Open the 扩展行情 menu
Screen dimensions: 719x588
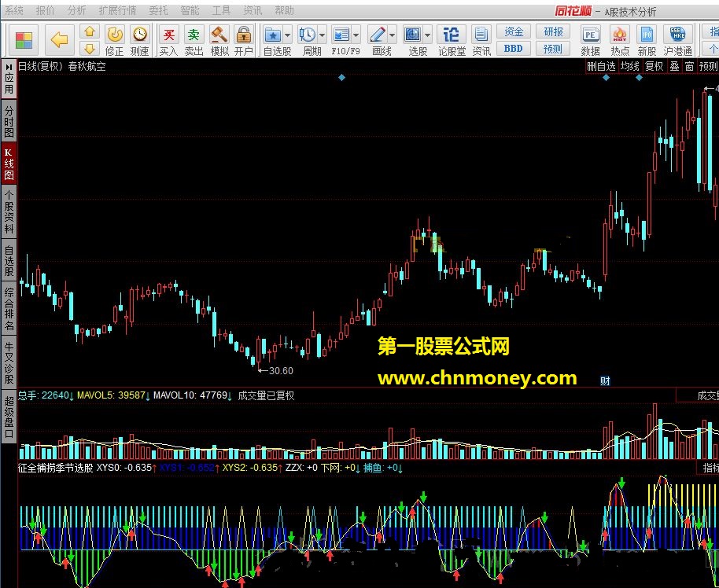click(x=117, y=10)
